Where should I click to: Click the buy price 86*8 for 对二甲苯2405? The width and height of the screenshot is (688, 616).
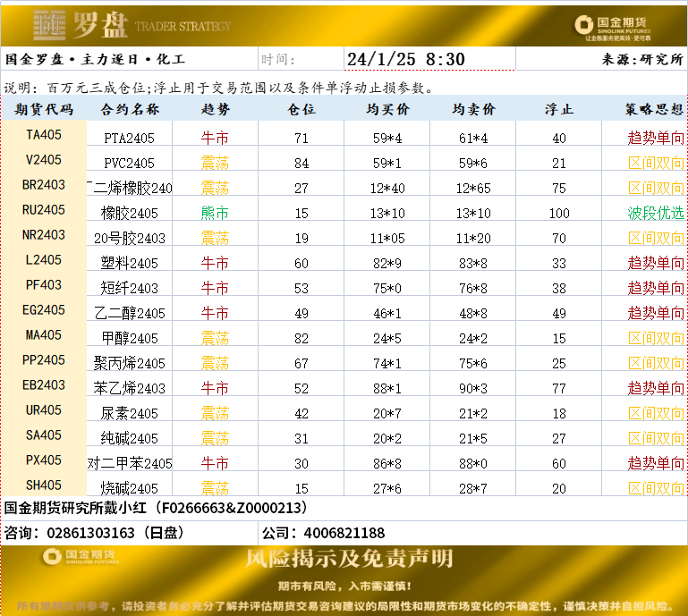387,463
